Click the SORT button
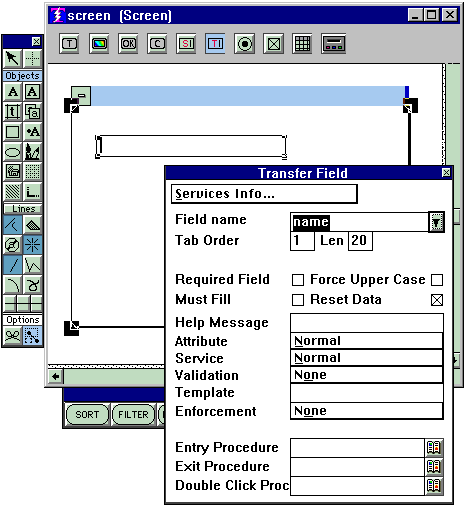The height and width of the screenshot is (506, 465). pos(87,414)
